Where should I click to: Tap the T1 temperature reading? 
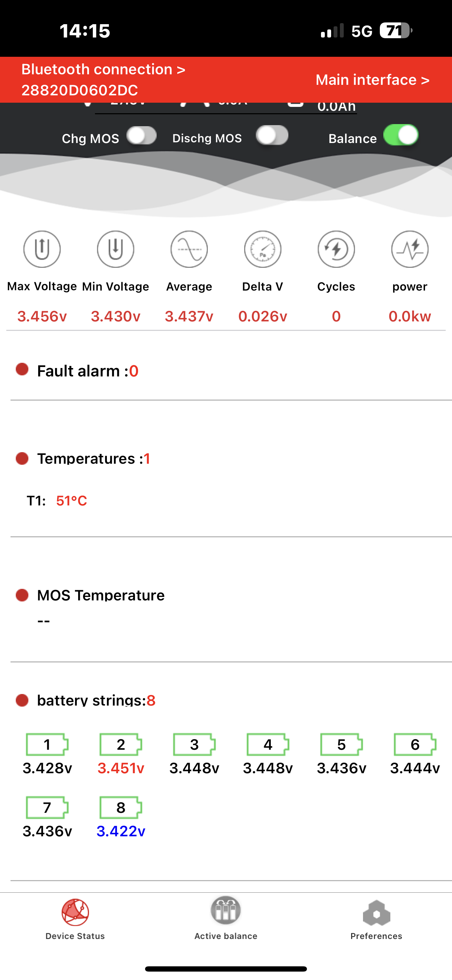tap(71, 501)
